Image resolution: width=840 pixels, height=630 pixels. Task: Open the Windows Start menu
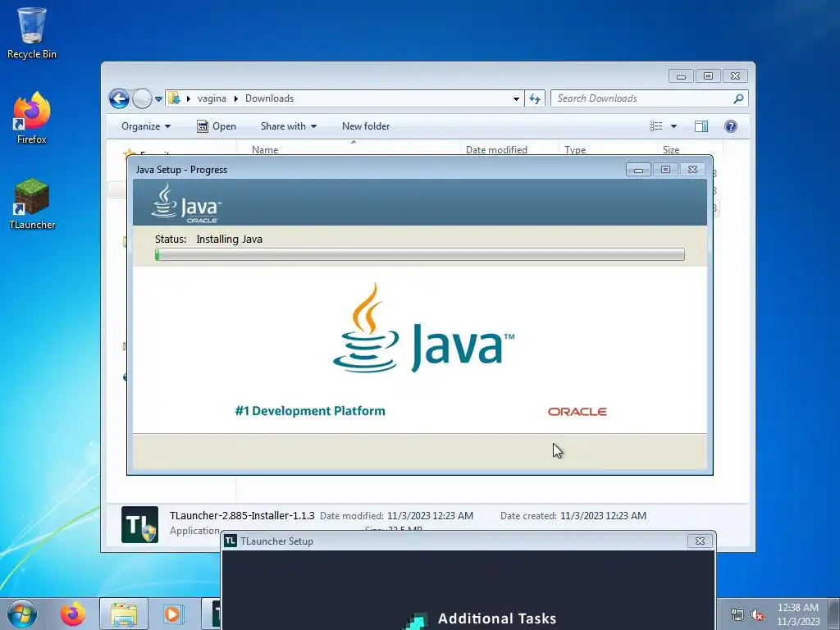(22, 614)
